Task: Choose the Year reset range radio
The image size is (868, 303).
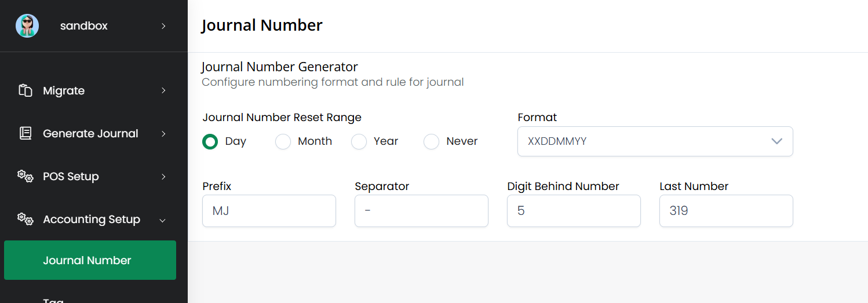Action: click(x=359, y=141)
